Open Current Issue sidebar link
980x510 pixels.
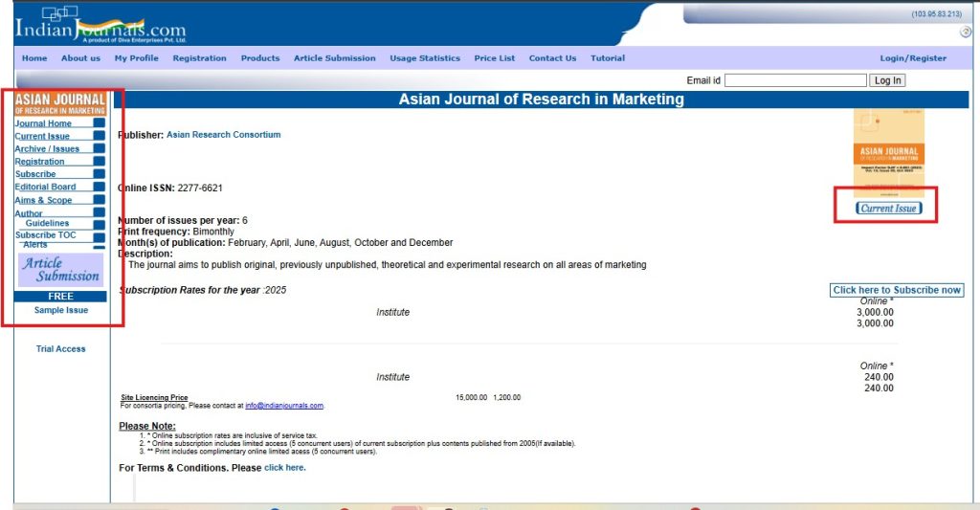pos(42,136)
